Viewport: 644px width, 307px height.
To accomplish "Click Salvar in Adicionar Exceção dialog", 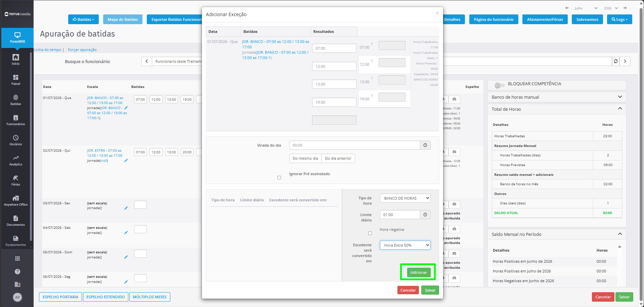I will (430, 290).
